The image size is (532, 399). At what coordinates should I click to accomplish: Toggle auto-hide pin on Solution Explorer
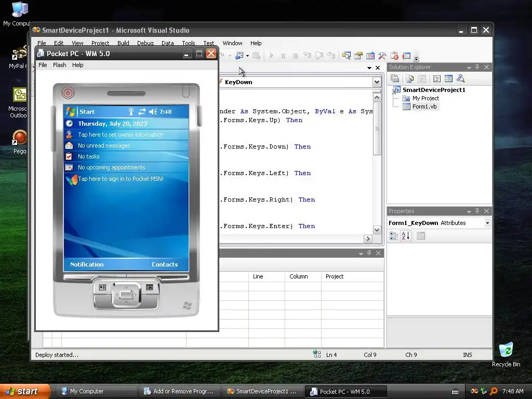click(x=477, y=67)
